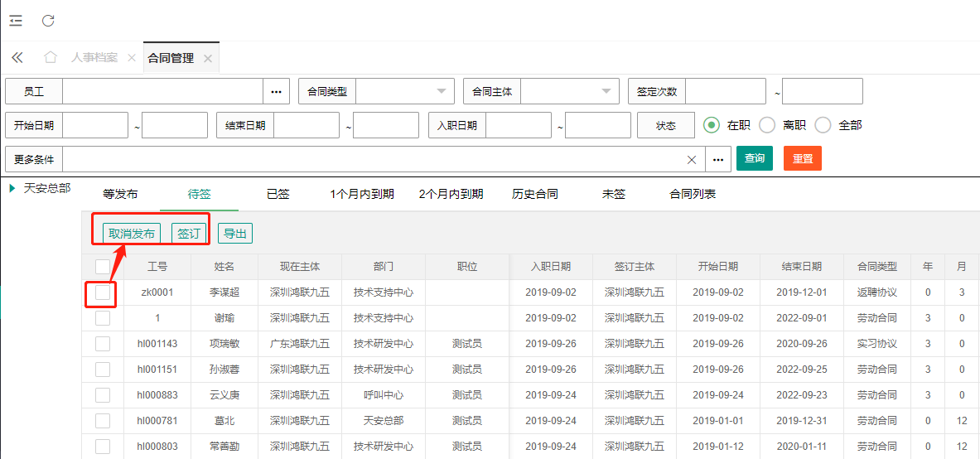The image size is (980, 459).
Task: Click the sidebar collapse menu icon
Action: (x=16, y=21)
